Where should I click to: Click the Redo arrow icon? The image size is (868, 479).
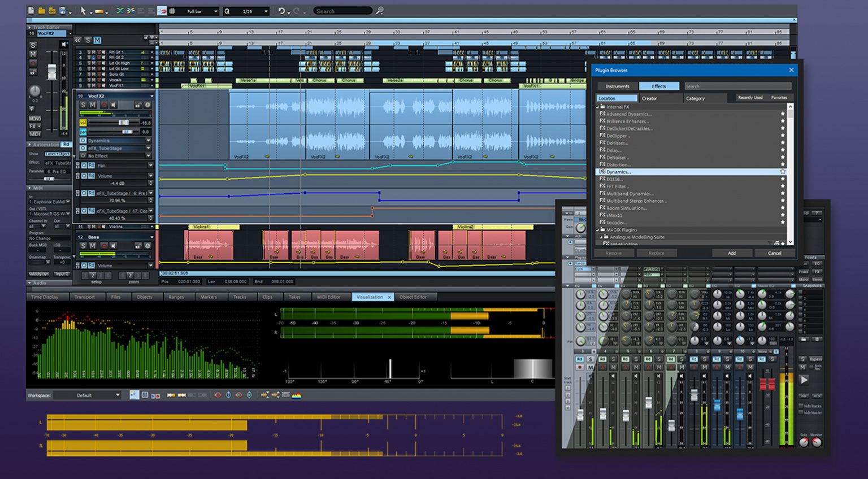296,11
